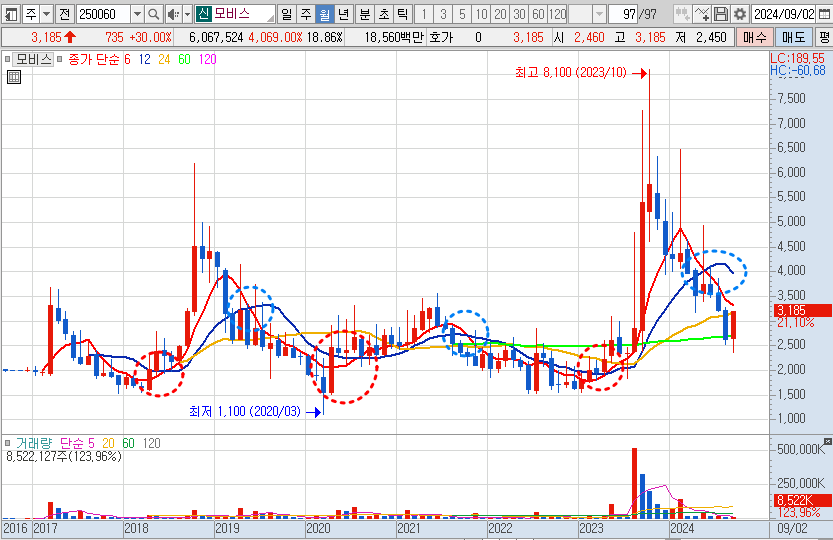
Task: Expand the custom interval dropdown after 120
Action: [x=599, y=14]
